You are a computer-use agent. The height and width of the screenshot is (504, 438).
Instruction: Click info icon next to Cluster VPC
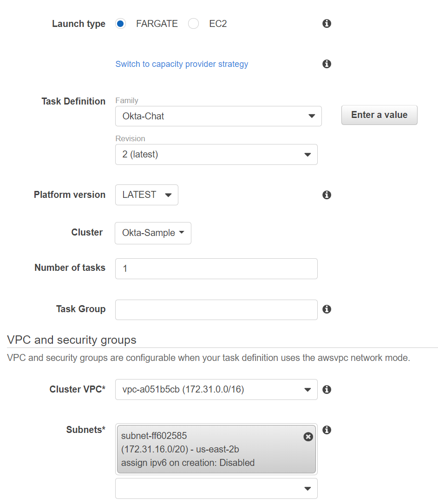pyautogui.click(x=327, y=390)
